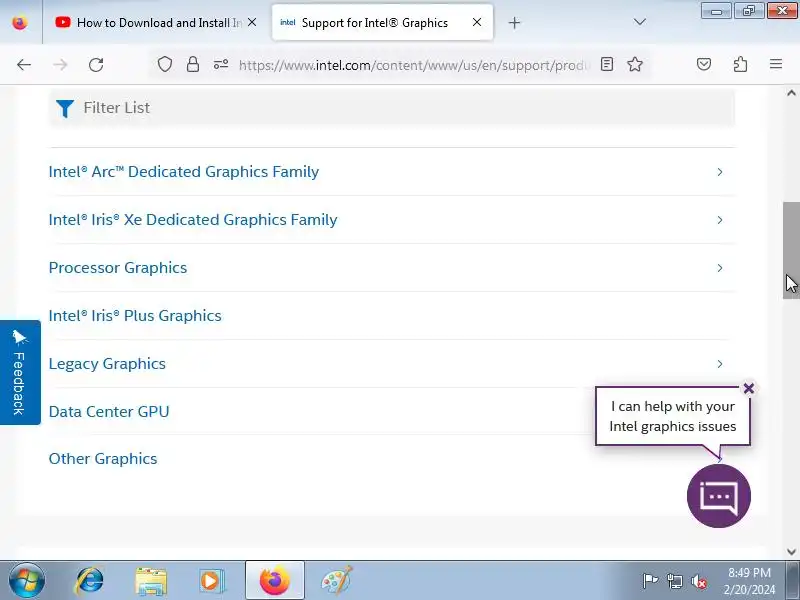
Task: Open the Other Graphics link
Action: [103, 459]
